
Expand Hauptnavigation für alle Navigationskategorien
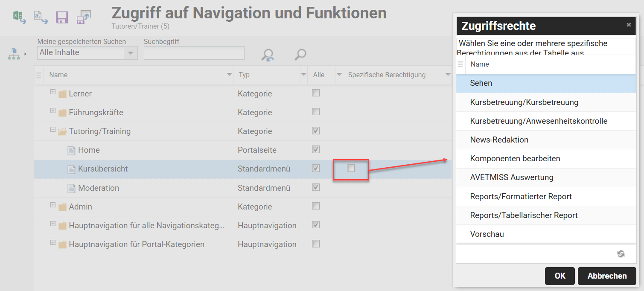(53, 224)
